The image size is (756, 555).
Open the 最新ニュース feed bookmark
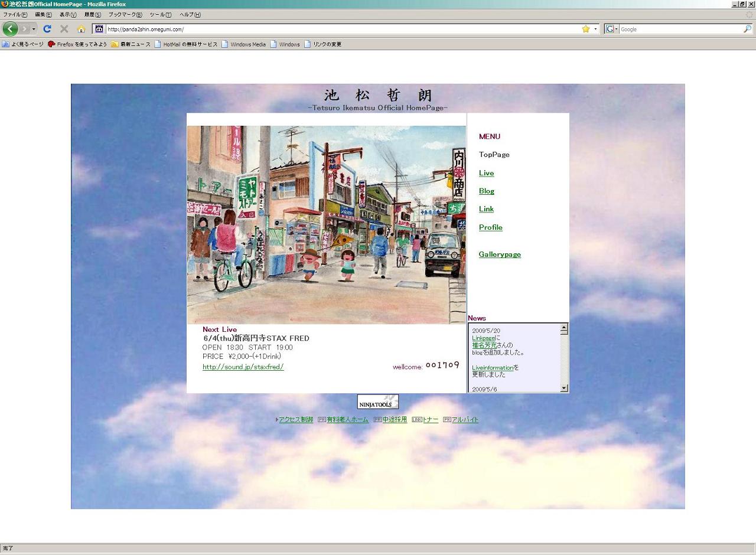point(131,44)
